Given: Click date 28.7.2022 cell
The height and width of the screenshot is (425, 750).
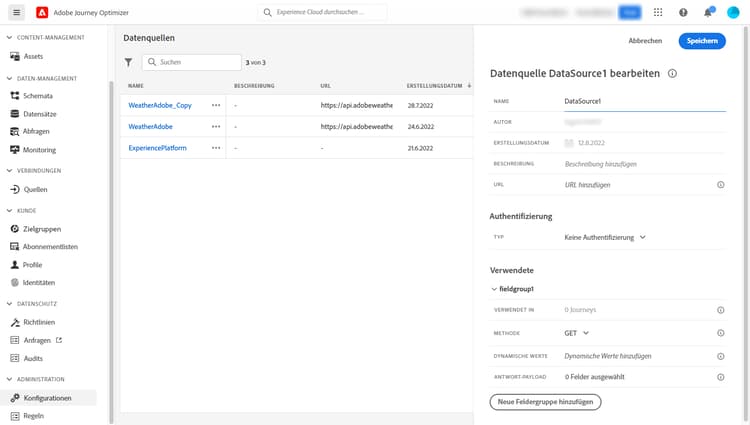Looking at the screenshot, I should point(420,106).
